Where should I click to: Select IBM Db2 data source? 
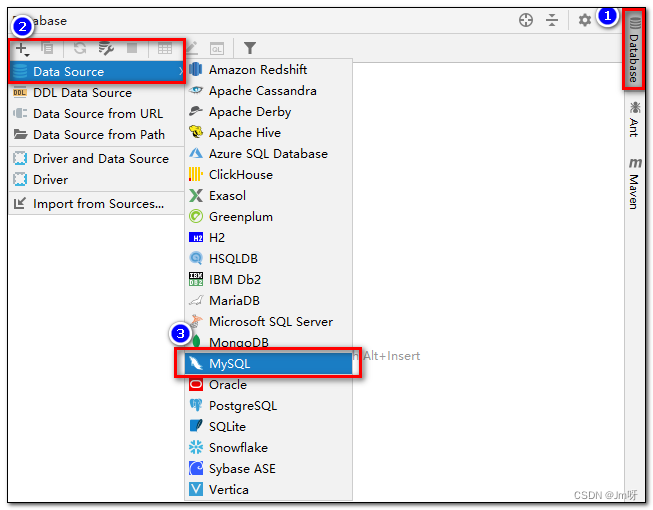269,279
